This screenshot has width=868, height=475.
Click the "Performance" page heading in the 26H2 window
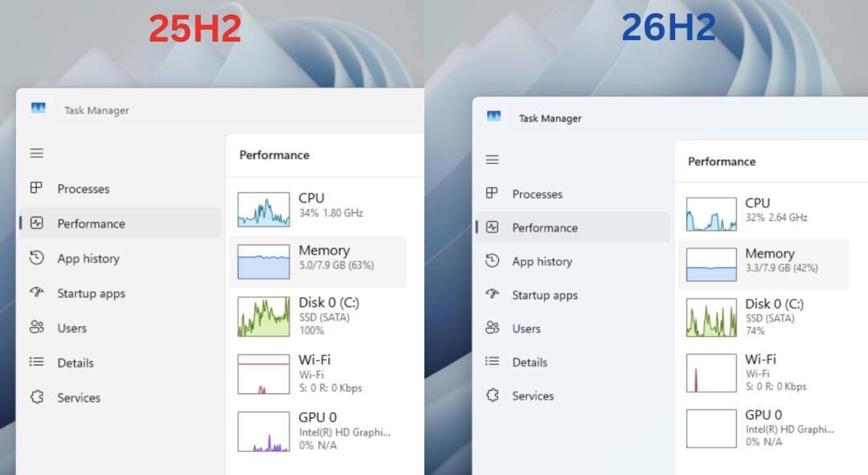click(x=722, y=162)
